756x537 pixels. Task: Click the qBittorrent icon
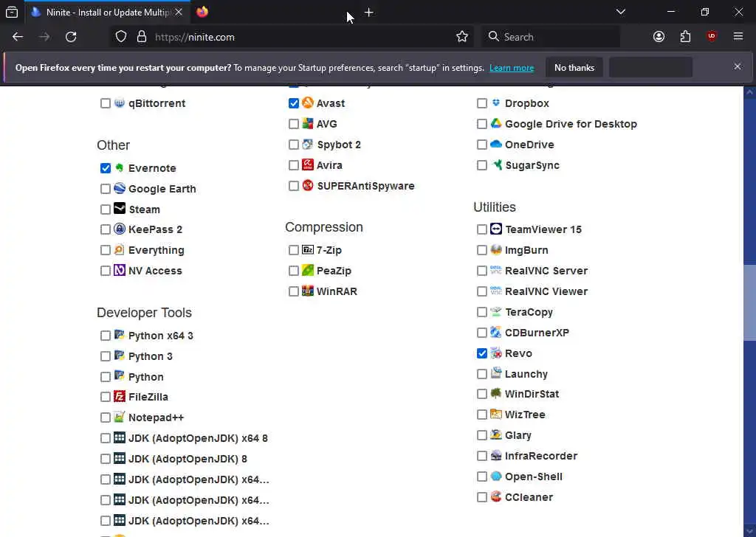tap(120, 103)
